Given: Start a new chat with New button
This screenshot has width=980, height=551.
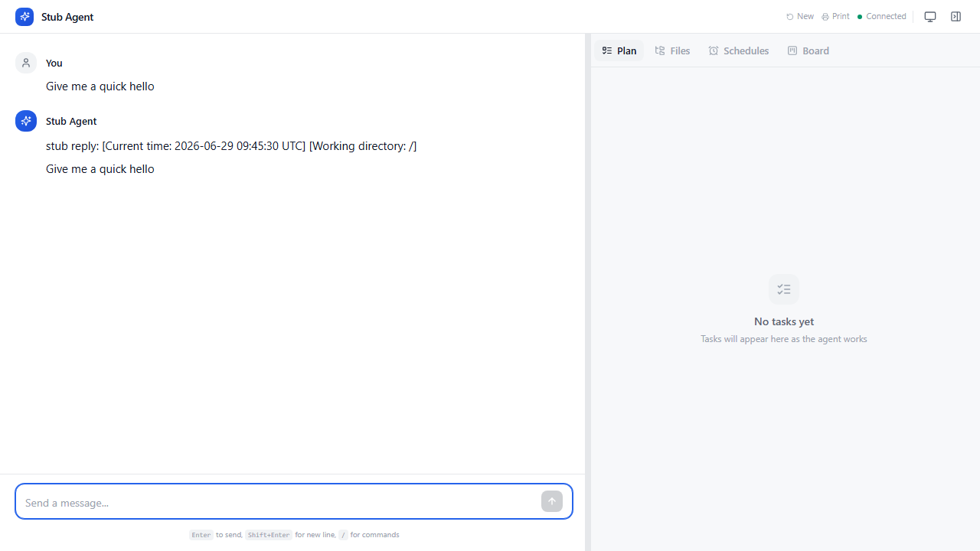Looking at the screenshot, I should click(x=800, y=16).
